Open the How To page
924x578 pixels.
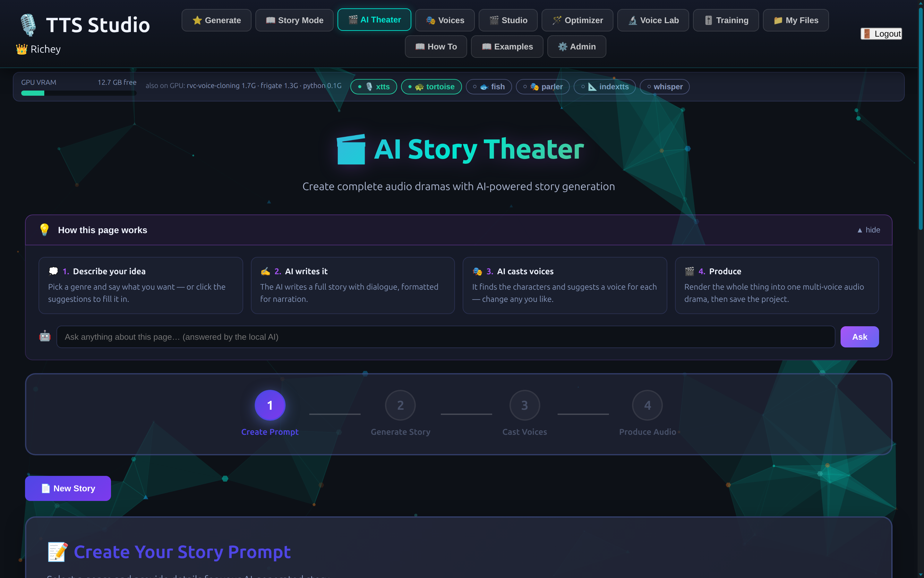436,47
